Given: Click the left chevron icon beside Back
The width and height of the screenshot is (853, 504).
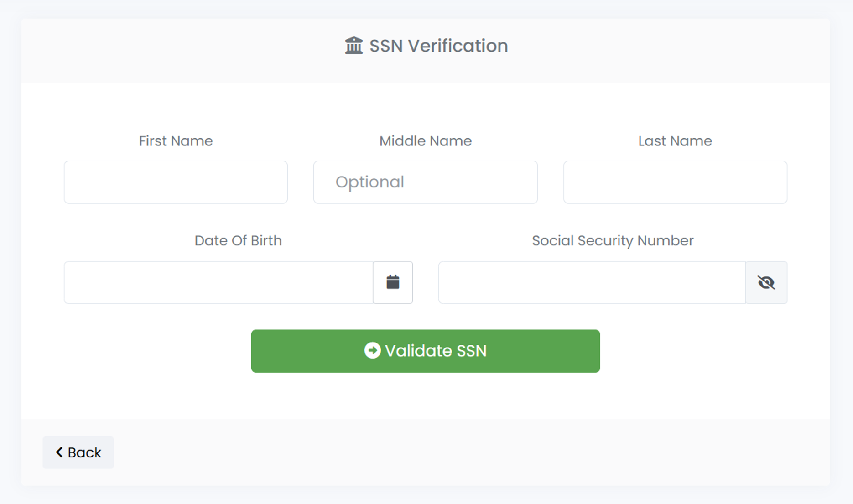Looking at the screenshot, I should [59, 452].
